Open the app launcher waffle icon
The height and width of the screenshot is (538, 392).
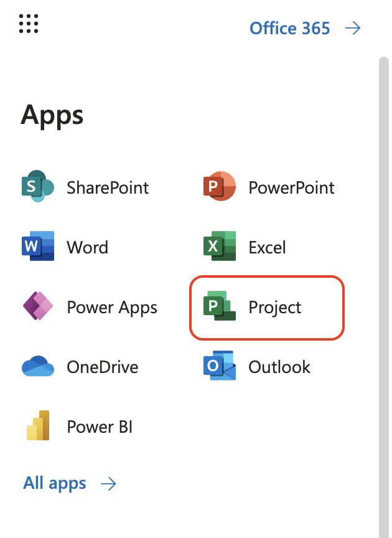tap(29, 24)
